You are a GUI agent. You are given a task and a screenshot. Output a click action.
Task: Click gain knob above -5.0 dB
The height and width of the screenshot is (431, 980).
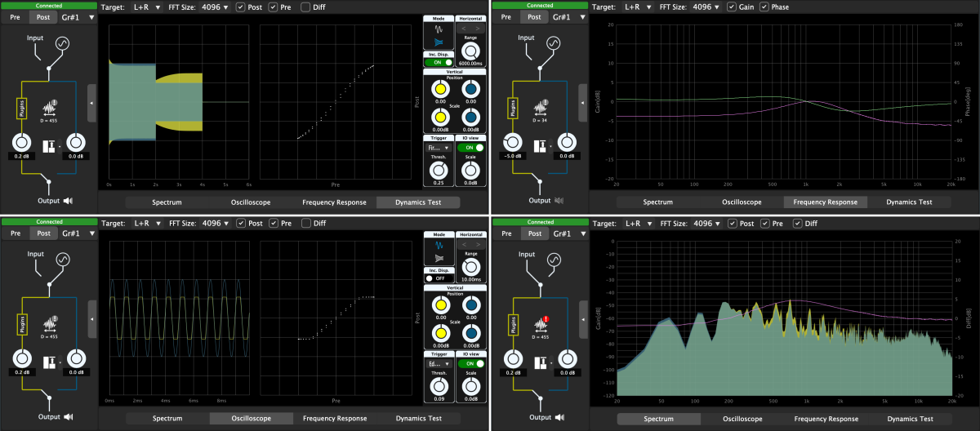coord(512,140)
